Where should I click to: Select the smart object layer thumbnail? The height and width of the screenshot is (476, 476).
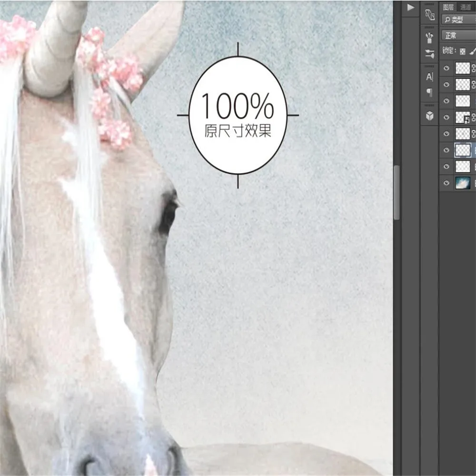point(463,117)
